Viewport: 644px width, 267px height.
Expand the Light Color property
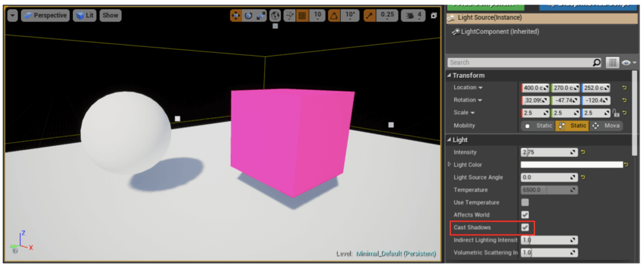tap(449, 165)
